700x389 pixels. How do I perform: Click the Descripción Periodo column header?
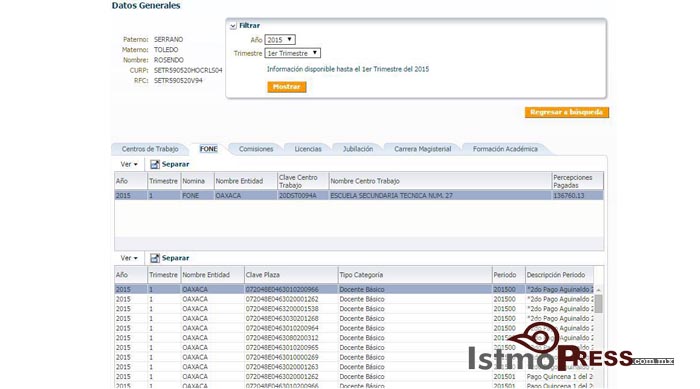point(559,275)
